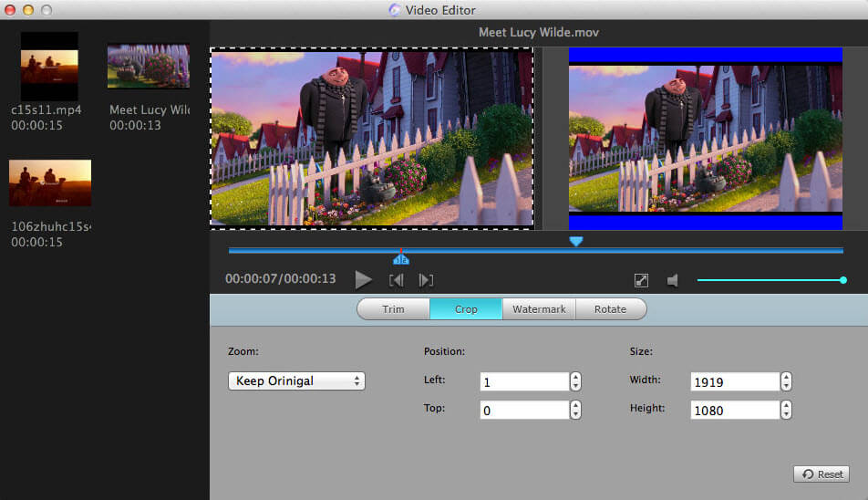This screenshot has width=868, height=500.
Task: Click the Top position stepper arrows
Action: [575, 410]
